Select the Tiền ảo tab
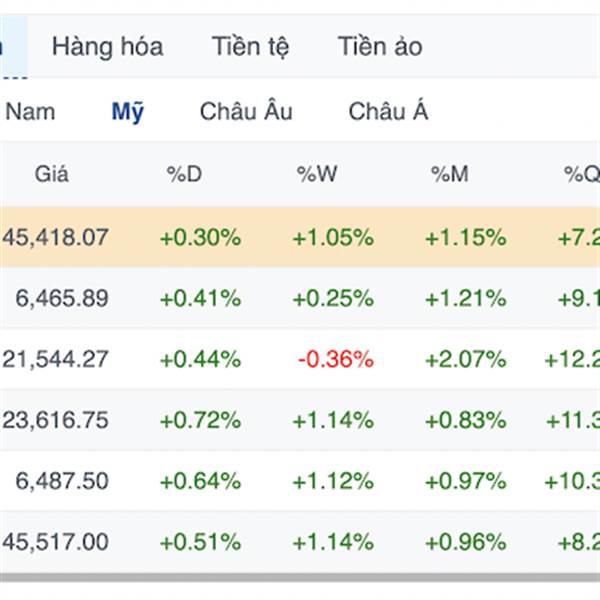600x600 pixels. tap(380, 47)
